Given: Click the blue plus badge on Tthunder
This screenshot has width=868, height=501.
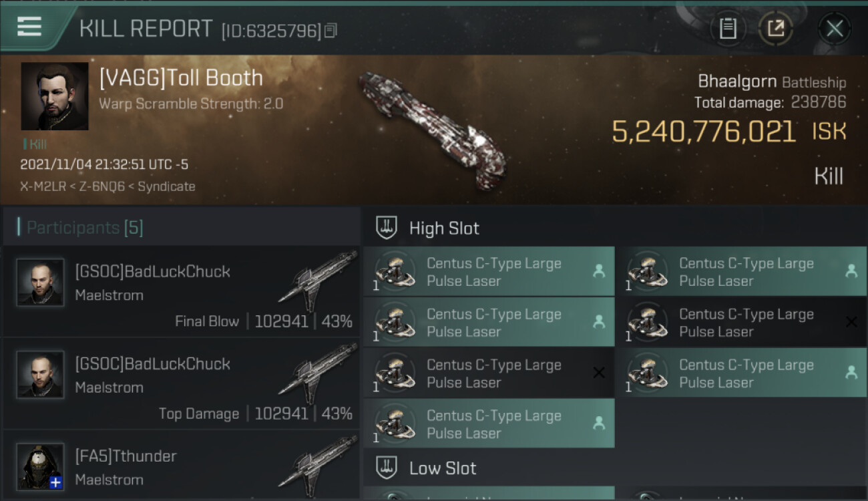Looking at the screenshot, I should [x=56, y=482].
